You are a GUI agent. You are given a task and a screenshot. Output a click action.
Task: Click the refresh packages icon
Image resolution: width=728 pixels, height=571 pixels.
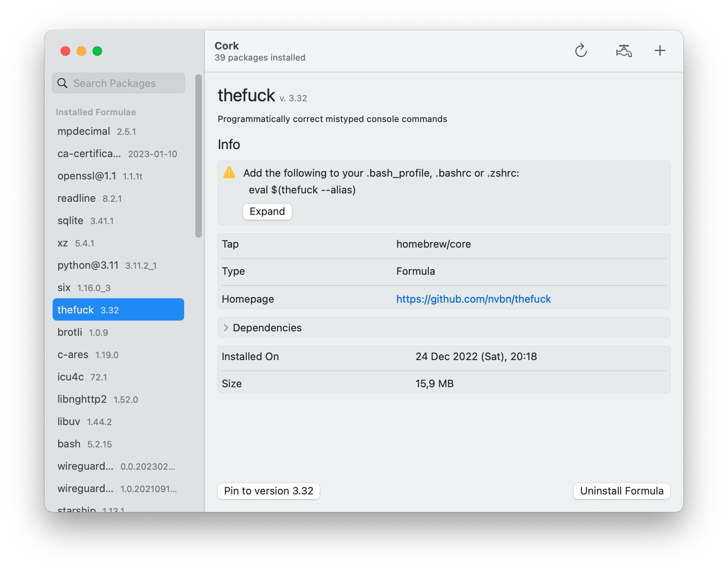click(x=581, y=51)
